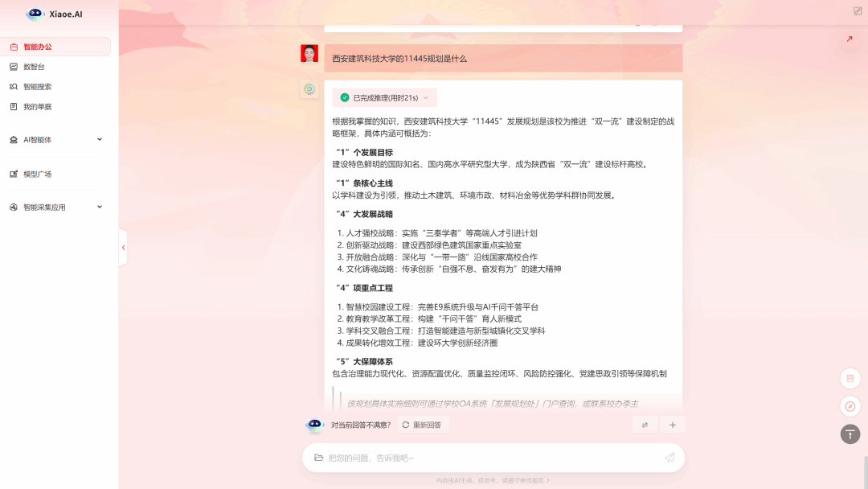The height and width of the screenshot is (489, 868).
Task: Click the 我的单据 document icon
Action: tap(14, 107)
